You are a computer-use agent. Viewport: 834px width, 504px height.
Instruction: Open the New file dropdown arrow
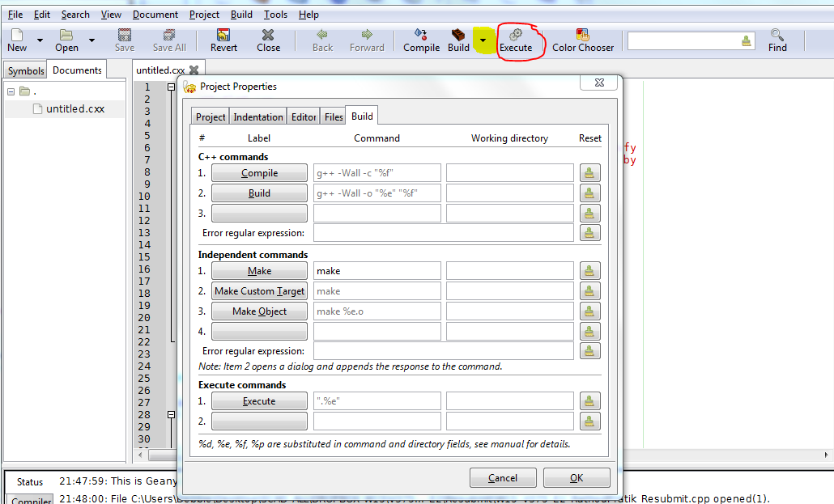(39, 40)
